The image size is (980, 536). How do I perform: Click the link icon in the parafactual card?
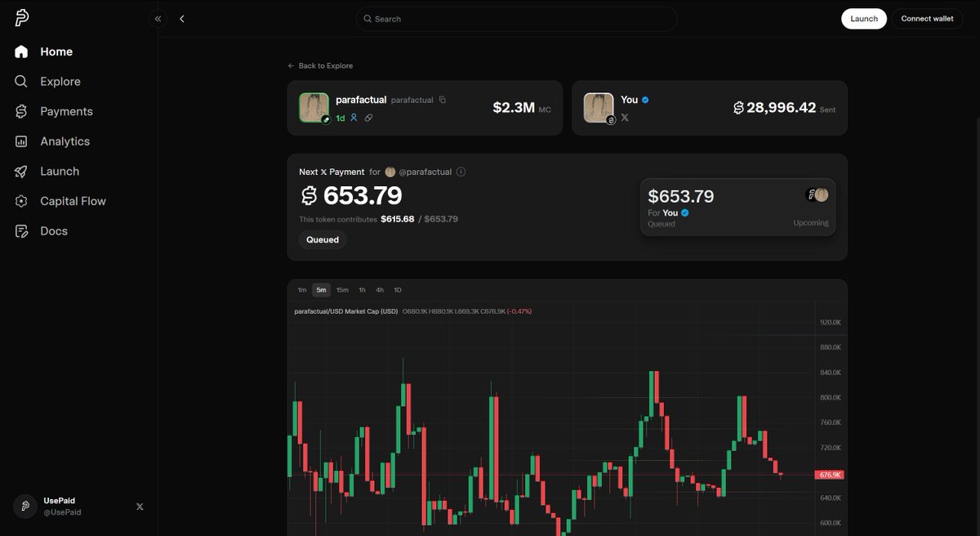tap(368, 118)
